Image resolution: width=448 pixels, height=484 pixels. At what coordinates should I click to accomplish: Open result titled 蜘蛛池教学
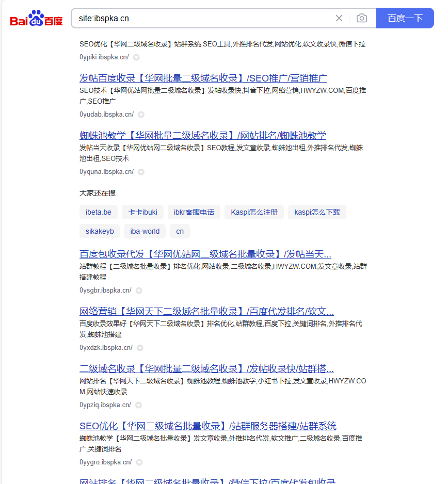(x=202, y=136)
